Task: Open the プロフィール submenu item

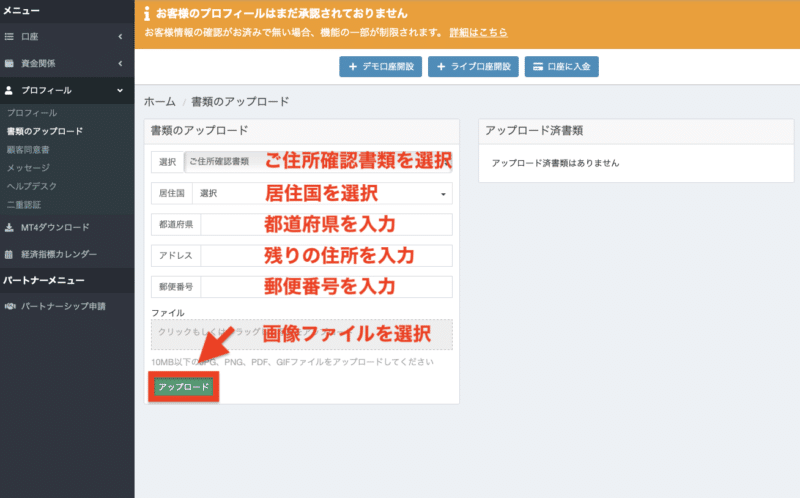Action: 32,113
